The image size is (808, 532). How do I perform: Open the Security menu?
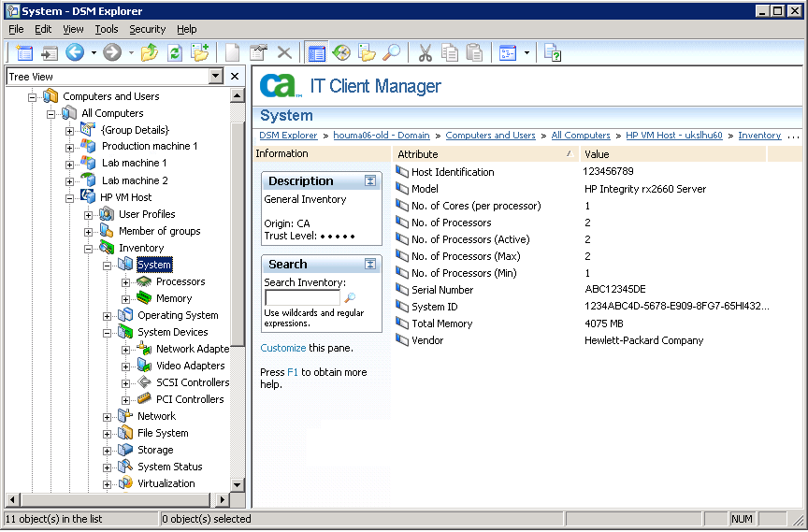point(147,29)
